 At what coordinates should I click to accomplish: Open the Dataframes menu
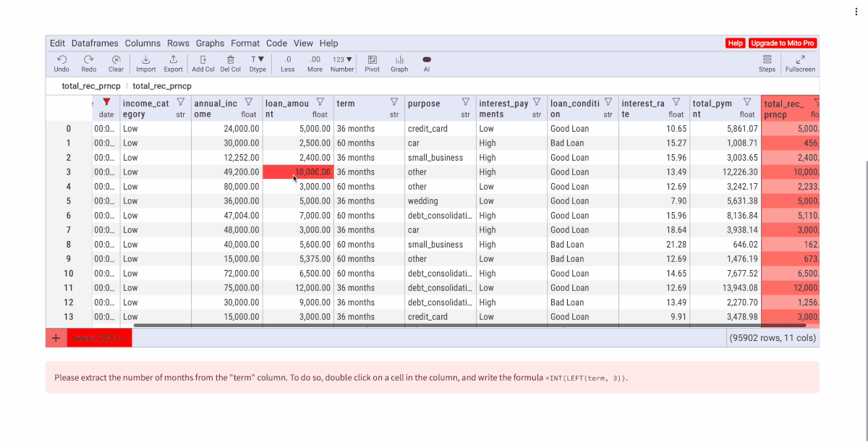pos(95,43)
